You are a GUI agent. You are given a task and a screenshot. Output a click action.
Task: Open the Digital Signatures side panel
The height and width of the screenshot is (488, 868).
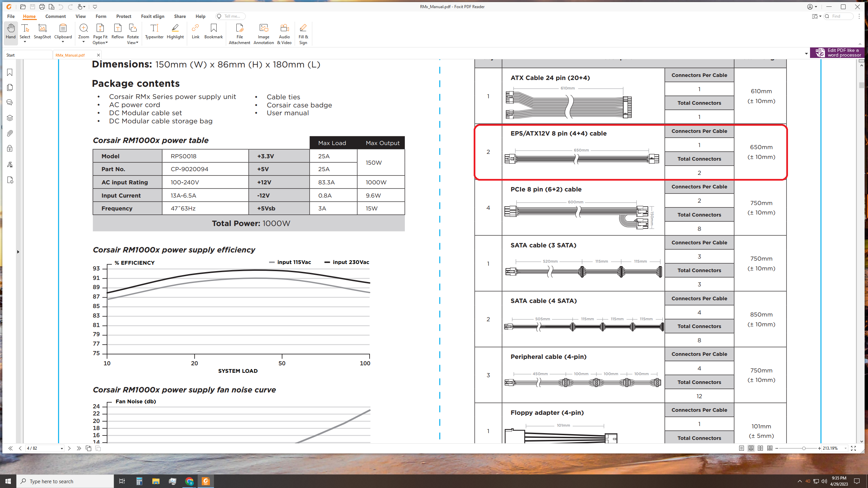[10, 164]
